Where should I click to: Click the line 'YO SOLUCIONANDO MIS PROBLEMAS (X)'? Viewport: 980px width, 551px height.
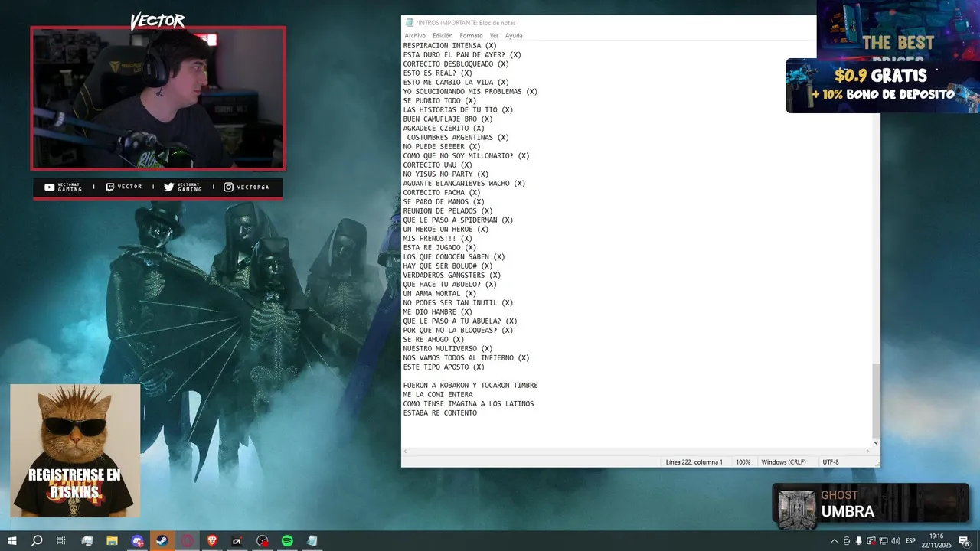click(470, 92)
